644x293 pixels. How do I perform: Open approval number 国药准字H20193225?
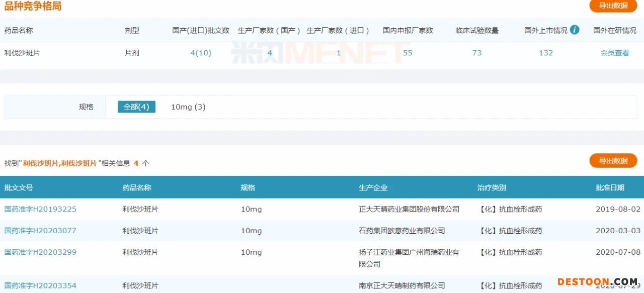(x=40, y=209)
